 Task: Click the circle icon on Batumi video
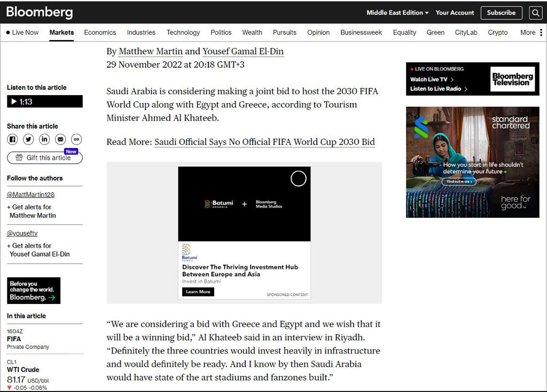[298, 178]
